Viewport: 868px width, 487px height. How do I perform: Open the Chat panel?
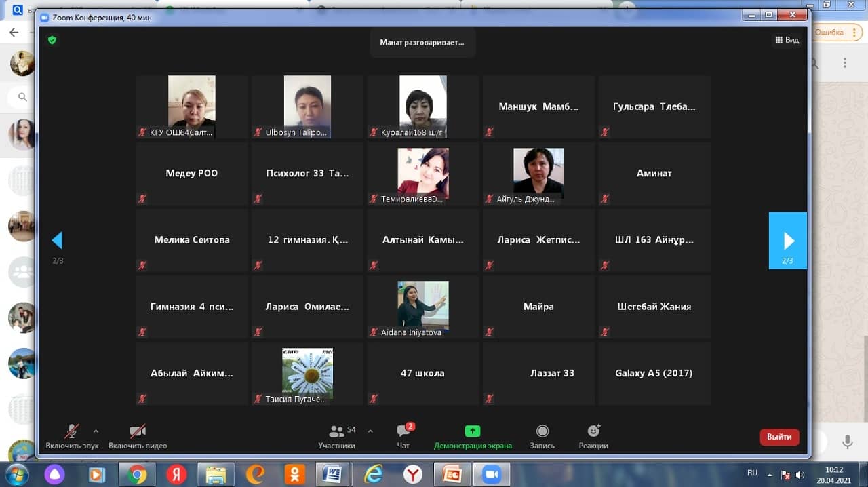click(404, 435)
